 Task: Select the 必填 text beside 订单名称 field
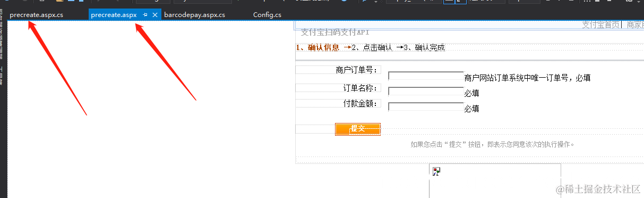coord(472,93)
